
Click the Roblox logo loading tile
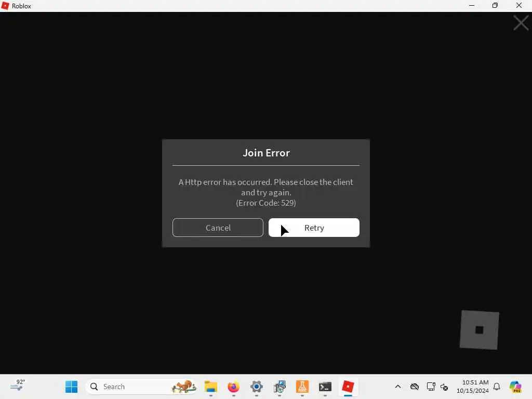tap(480, 330)
